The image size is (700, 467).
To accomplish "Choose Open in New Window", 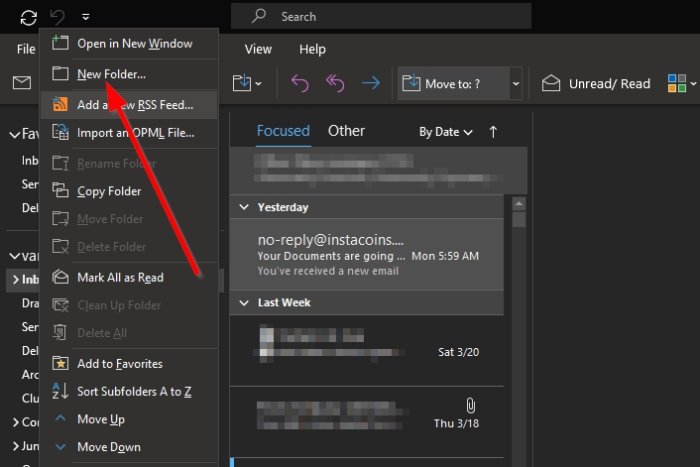I will tap(129, 44).
